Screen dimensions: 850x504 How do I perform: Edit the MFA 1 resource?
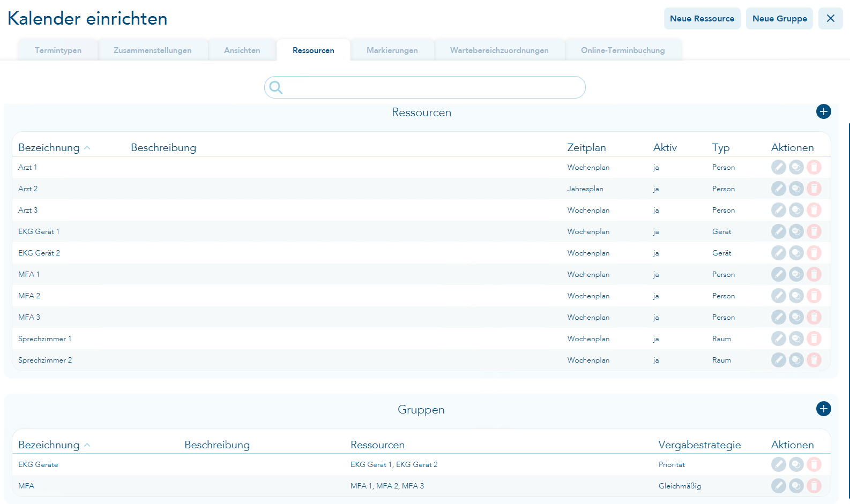(x=779, y=274)
